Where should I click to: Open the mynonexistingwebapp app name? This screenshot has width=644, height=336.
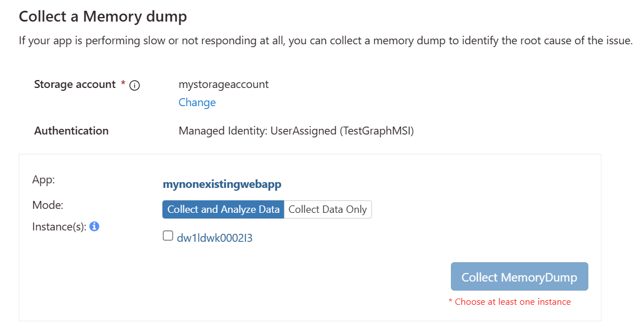pos(222,184)
